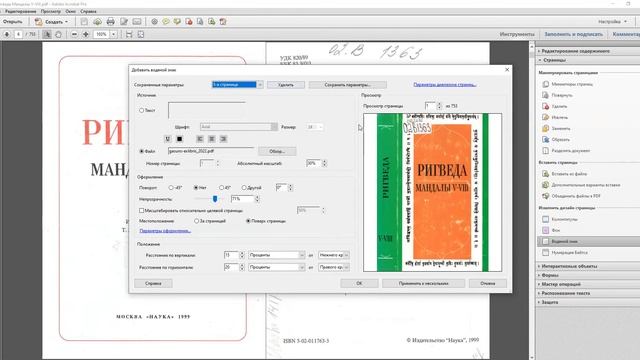Click Обзор browse button

277,151
